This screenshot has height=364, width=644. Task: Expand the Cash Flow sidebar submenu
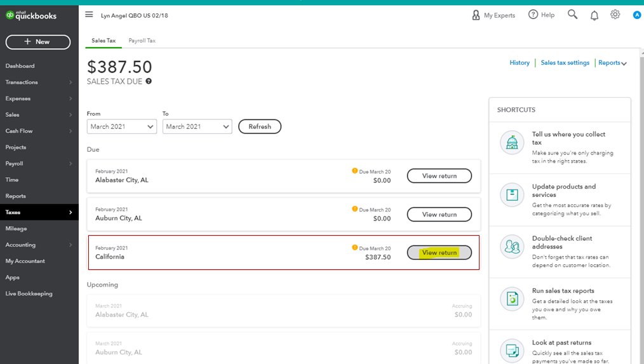click(70, 131)
